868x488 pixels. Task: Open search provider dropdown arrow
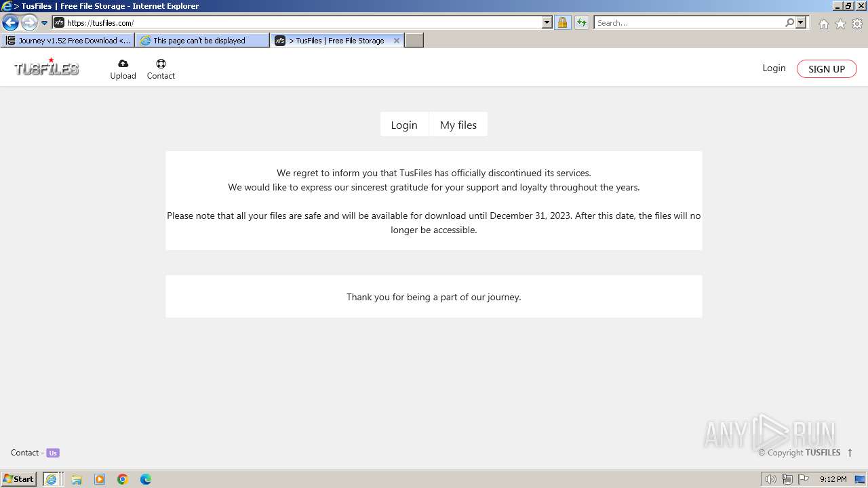(801, 22)
